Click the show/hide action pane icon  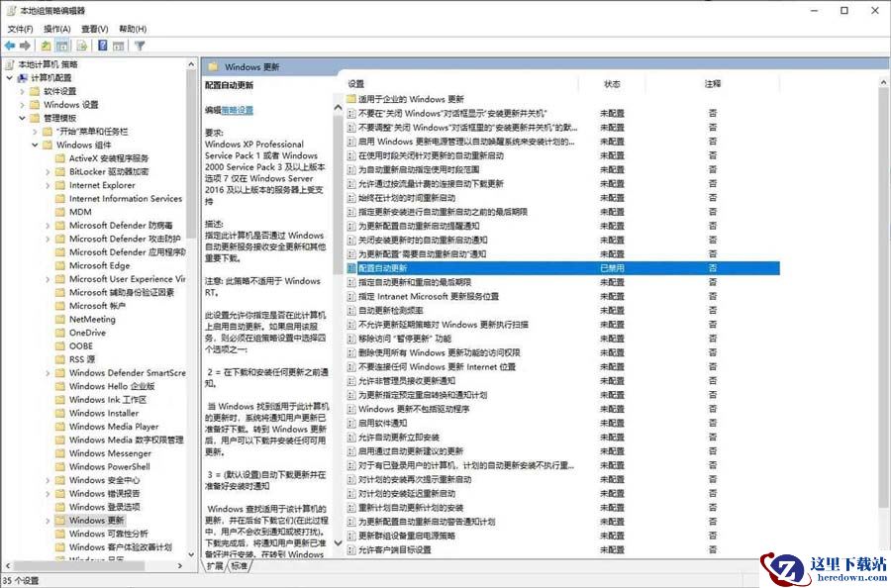pyautogui.click(x=119, y=46)
